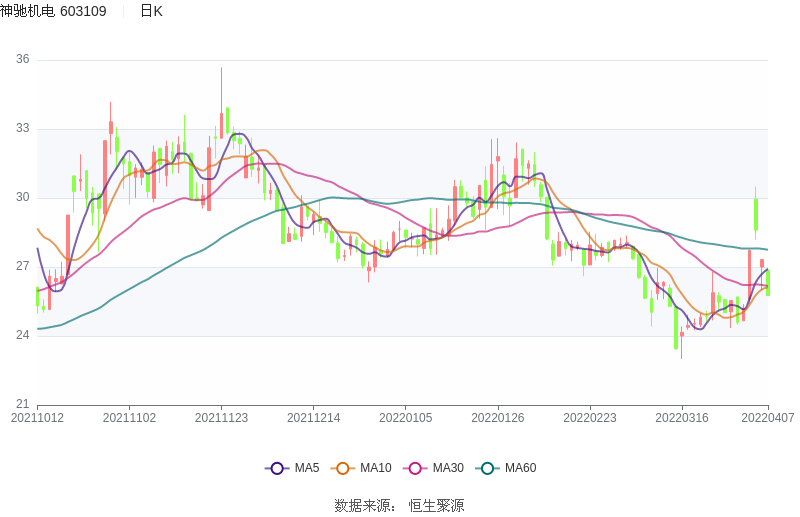Toggle the MA30 pink legend marker

click(415, 468)
